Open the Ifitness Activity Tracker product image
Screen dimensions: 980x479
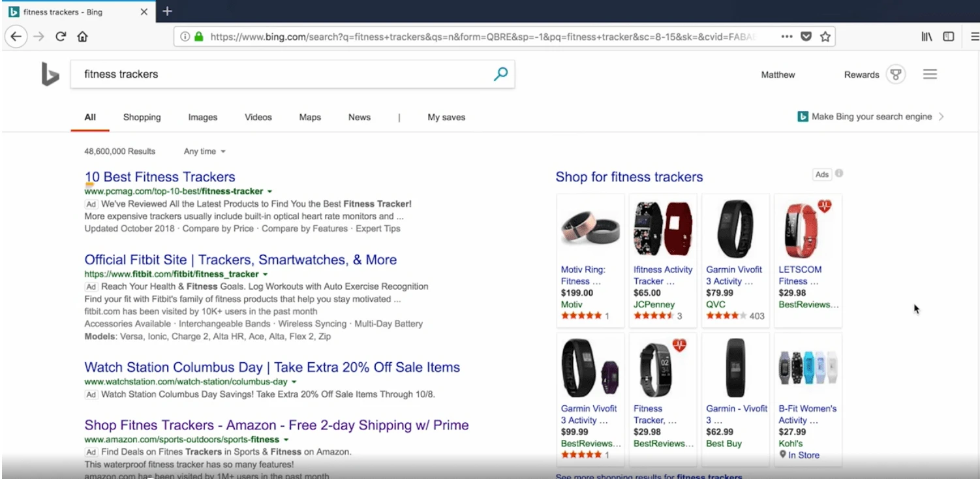click(x=662, y=228)
